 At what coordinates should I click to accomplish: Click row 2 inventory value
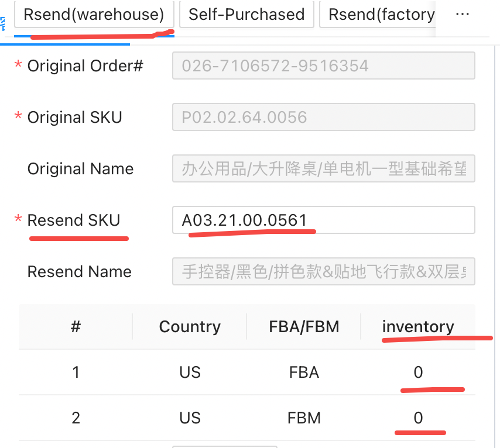(x=418, y=418)
